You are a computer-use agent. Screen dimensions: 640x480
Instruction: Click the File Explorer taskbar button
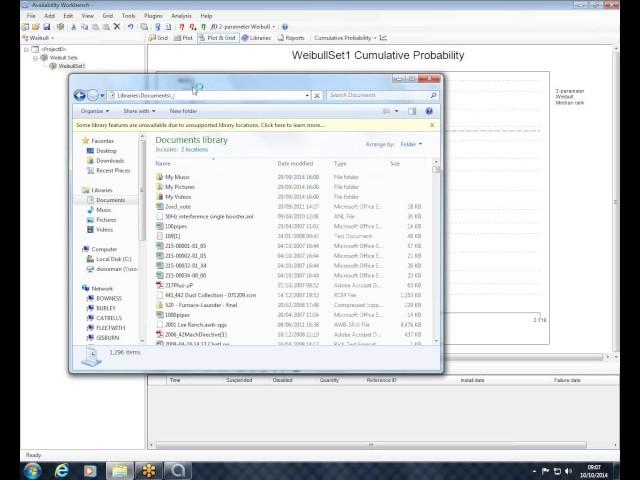pyautogui.click(x=120, y=471)
